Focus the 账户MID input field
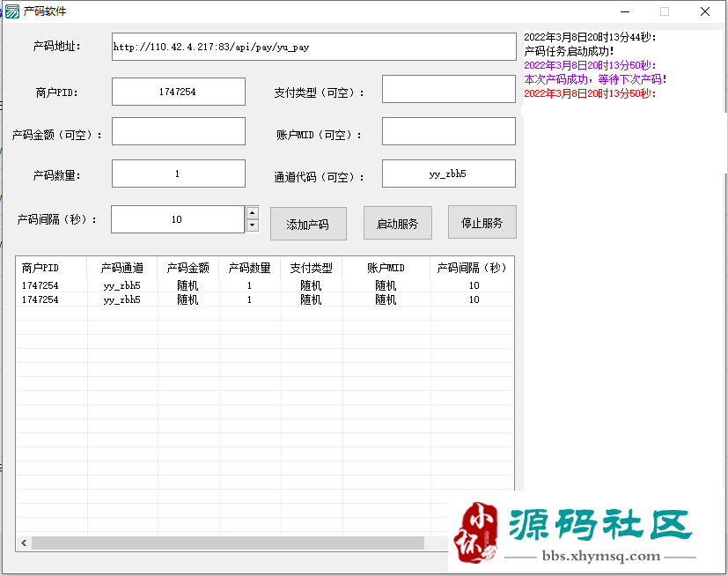 point(448,131)
